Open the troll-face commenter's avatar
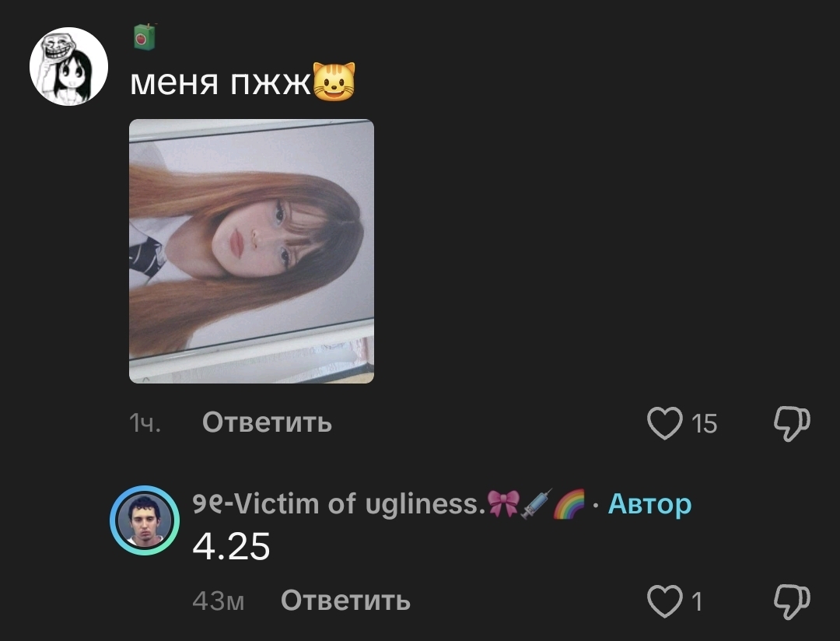The height and width of the screenshot is (641, 840). point(68,66)
